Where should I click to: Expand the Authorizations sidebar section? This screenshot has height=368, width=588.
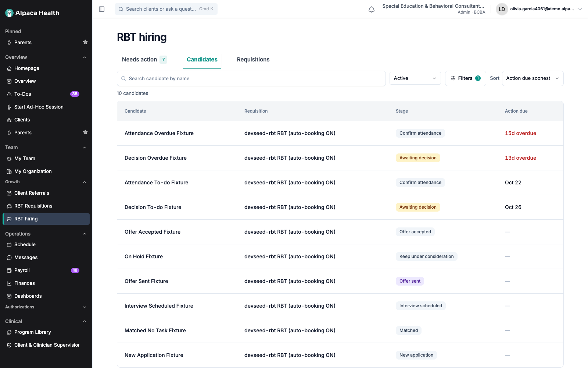tap(85, 307)
